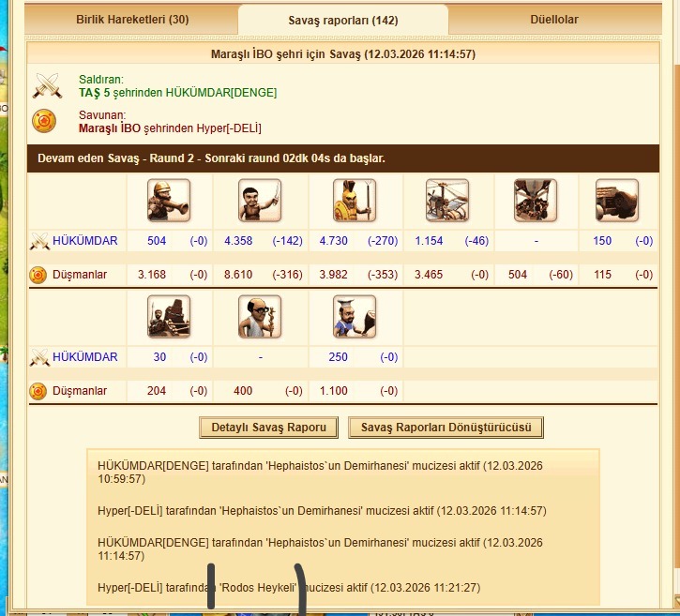Click attacker hoplite count 4.730
Viewport: 680px width, 616px height.
(x=334, y=241)
